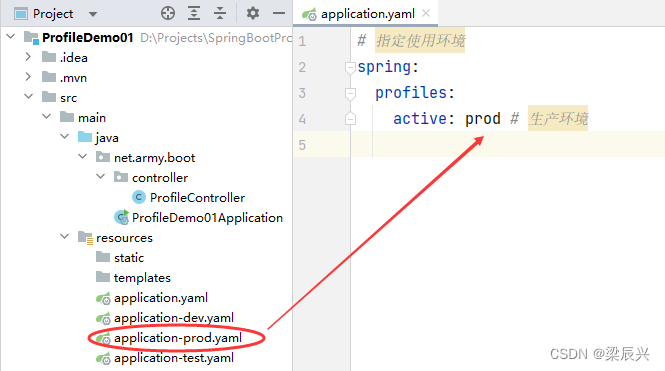Click the net.army.boot package icon
Screen dimensions: 665x371
tap(103, 157)
